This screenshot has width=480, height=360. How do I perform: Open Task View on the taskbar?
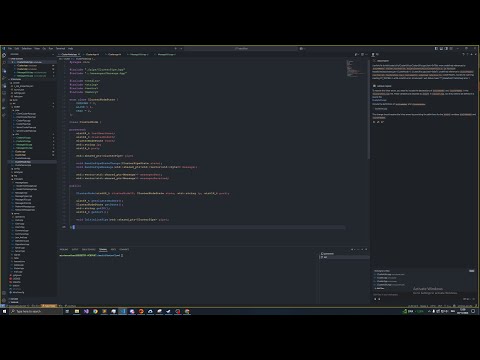click(x=67, y=311)
